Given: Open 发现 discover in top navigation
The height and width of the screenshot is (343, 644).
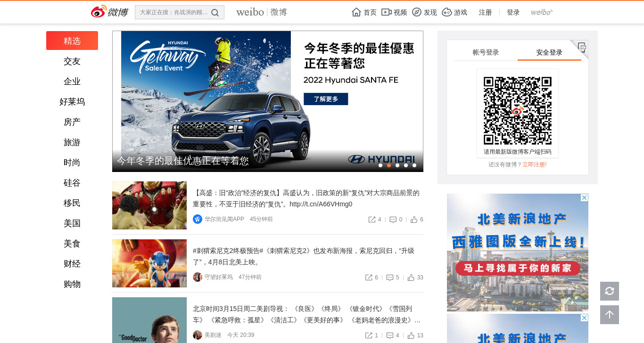Looking at the screenshot, I should (x=424, y=12).
